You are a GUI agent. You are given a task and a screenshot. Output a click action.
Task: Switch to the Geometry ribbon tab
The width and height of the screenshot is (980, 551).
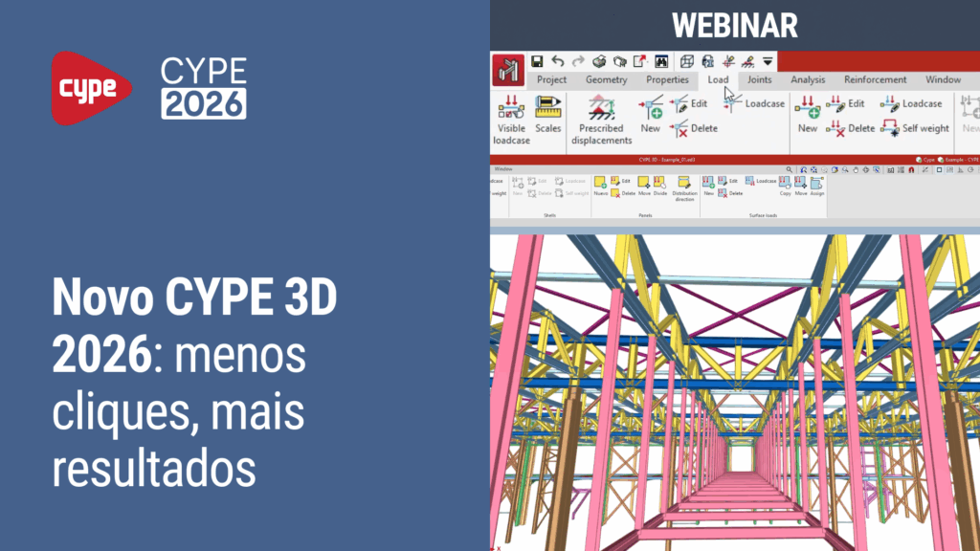606,80
